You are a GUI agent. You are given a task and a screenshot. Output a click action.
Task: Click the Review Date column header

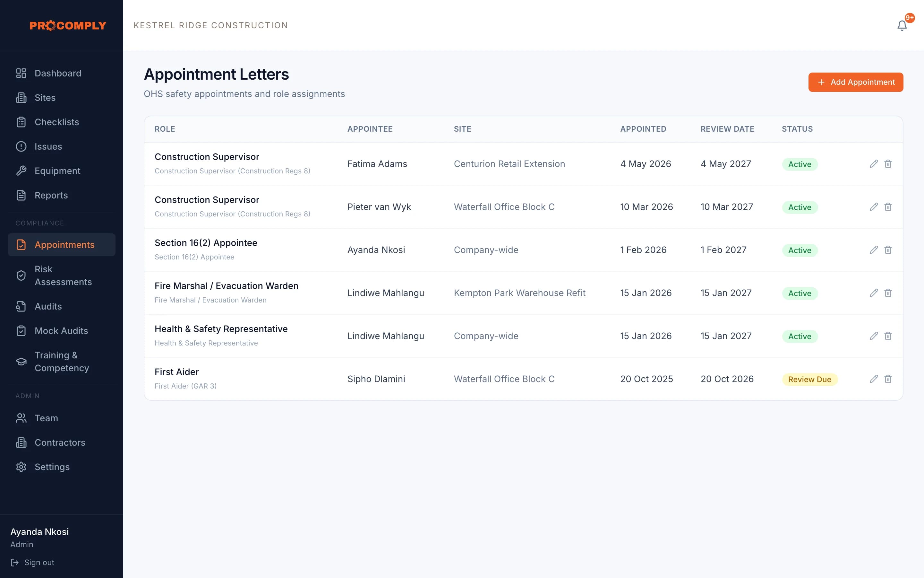click(727, 129)
